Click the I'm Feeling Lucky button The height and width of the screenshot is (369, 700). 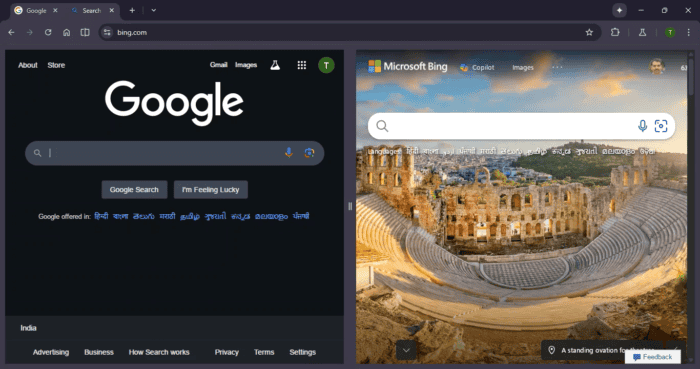click(211, 190)
